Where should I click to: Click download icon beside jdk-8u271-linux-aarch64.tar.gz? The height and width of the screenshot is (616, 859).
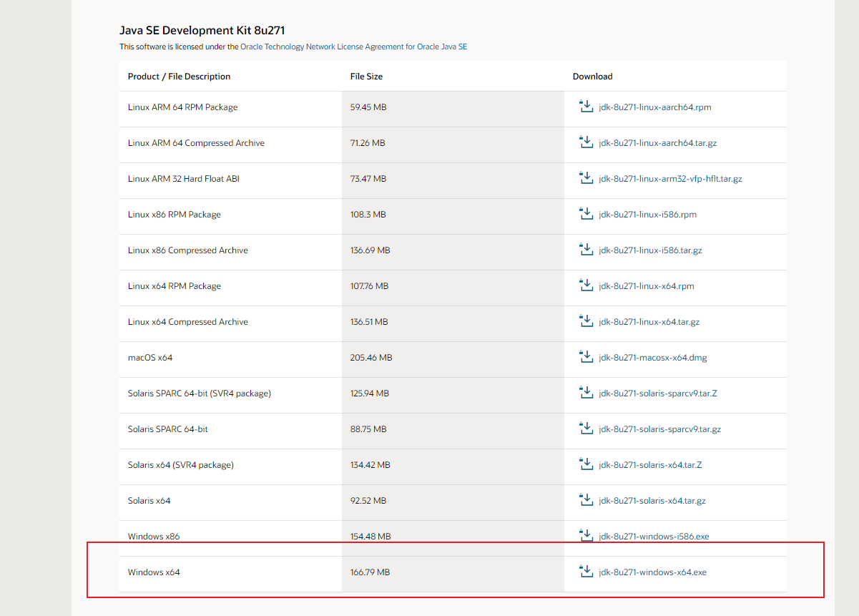(x=586, y=142)
